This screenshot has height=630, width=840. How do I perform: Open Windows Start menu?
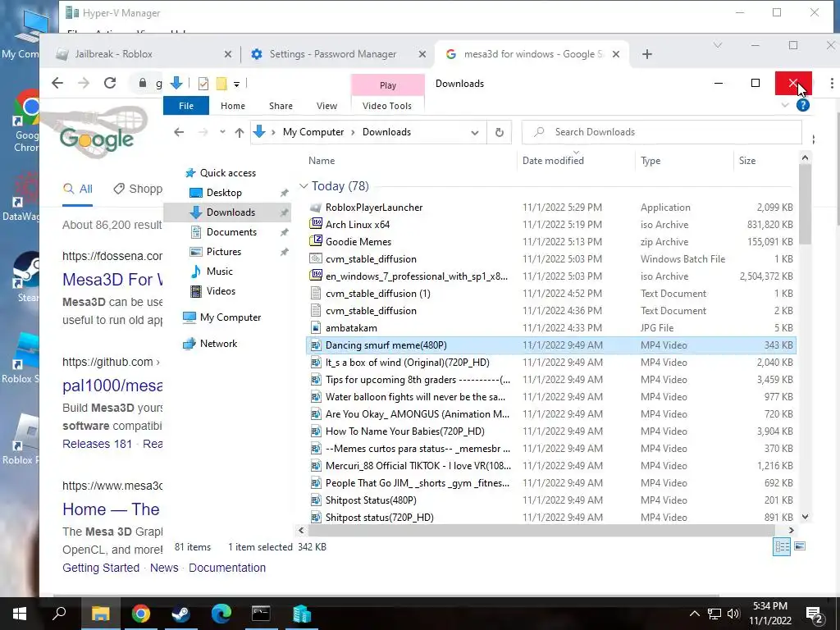tap(20, 614)
